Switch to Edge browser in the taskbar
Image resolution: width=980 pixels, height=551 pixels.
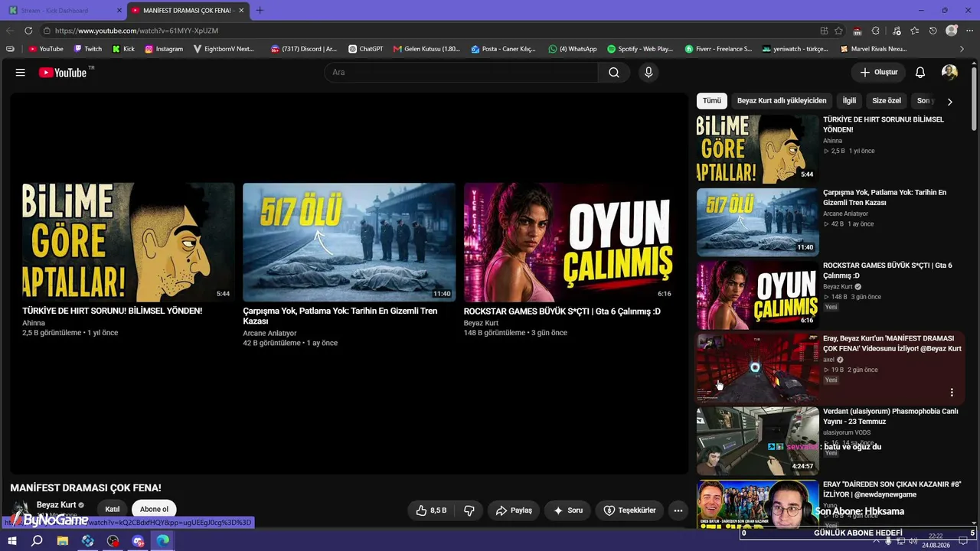click(163, 541)
